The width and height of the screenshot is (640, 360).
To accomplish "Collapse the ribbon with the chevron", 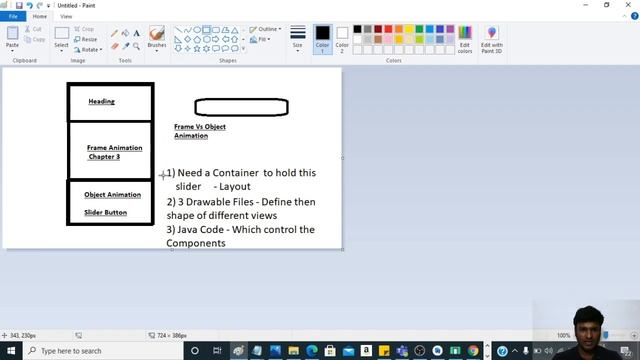I will (624, 16).
